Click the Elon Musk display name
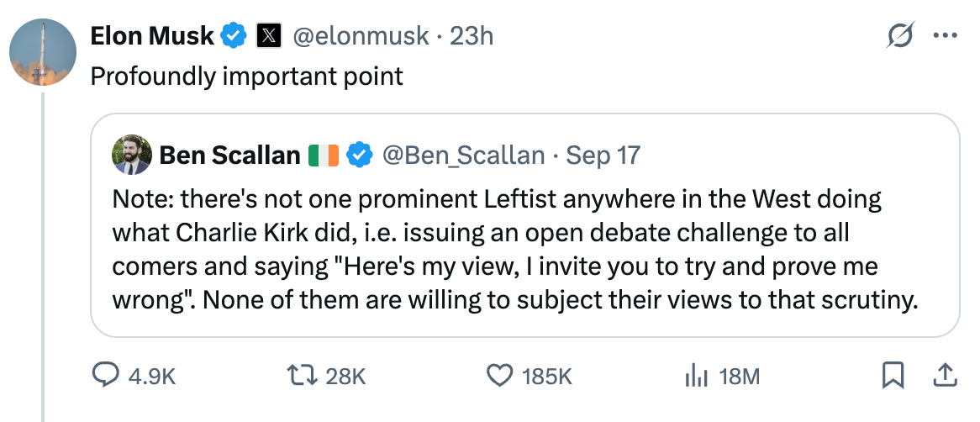Image resolution: width=980 pixels, height=422 pixels. 153,36
